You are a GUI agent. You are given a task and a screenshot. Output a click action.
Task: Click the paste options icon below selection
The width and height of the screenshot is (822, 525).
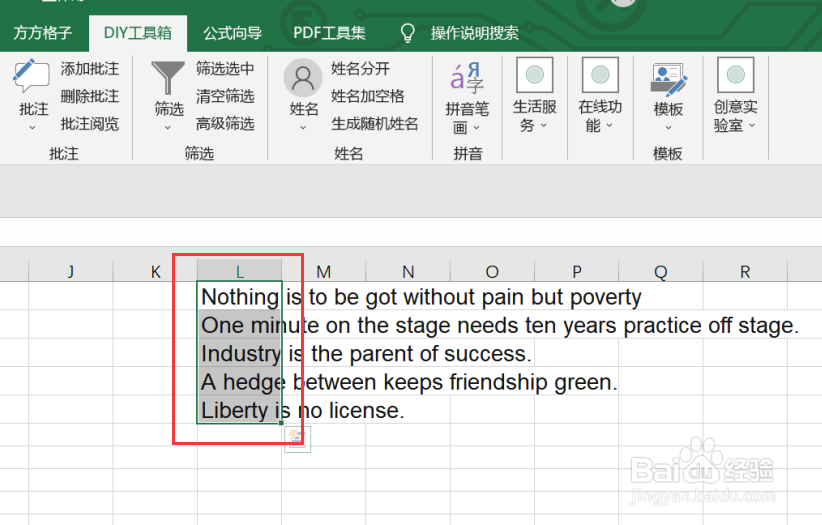pos(297,439)
